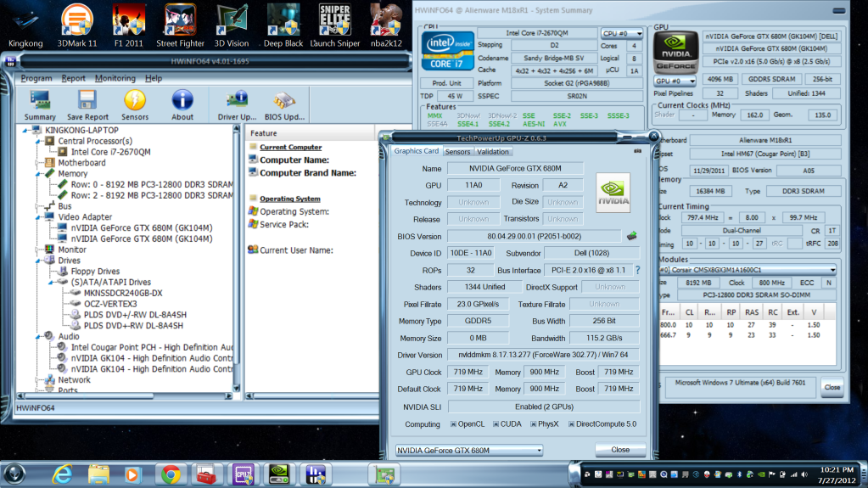The width and height of the screenshot is (868, 488).
Task: Open the Help menu in HWiNFO64
Action: coord(154,79)
